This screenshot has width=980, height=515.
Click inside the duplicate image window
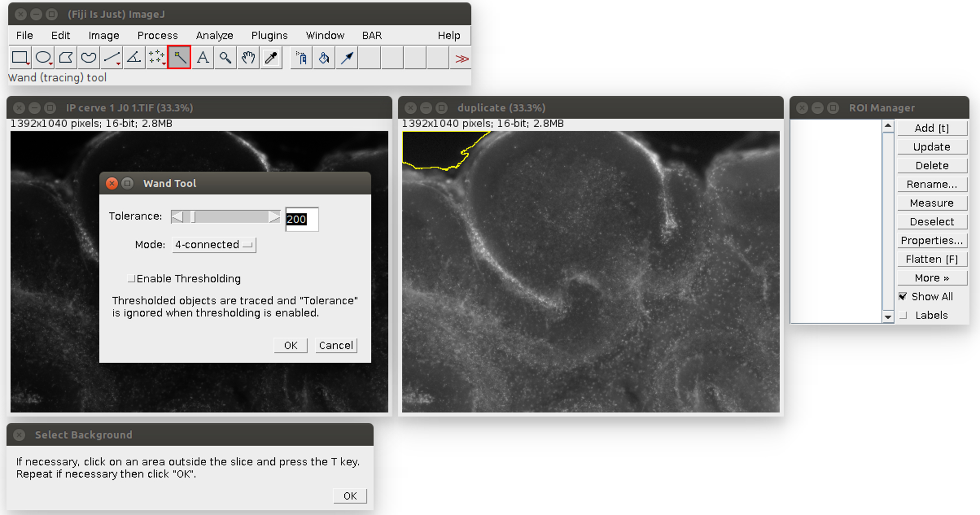click(591, 272)
